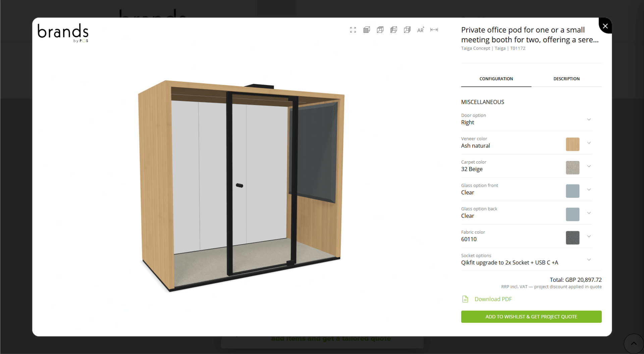Click the 60110 fabric color swatch
The width and height of the screenshot is (644, 354).
572,238
